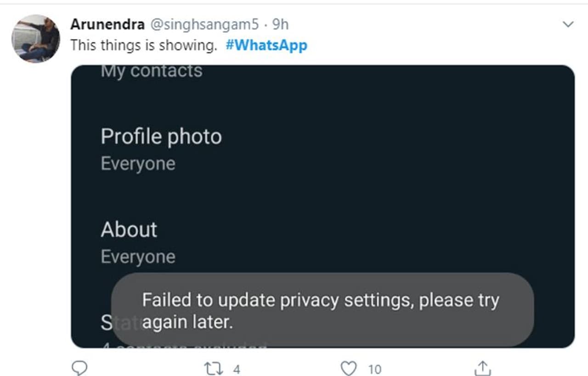This screenshot has width=588, height=376.
Task: Click the retweet count of 4
Action: tap(236, 369)
